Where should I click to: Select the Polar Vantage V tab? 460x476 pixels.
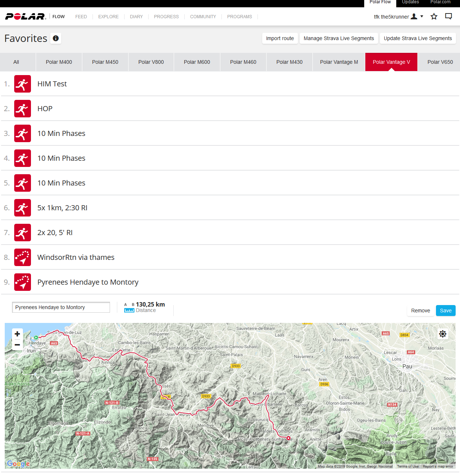point(392,62)
